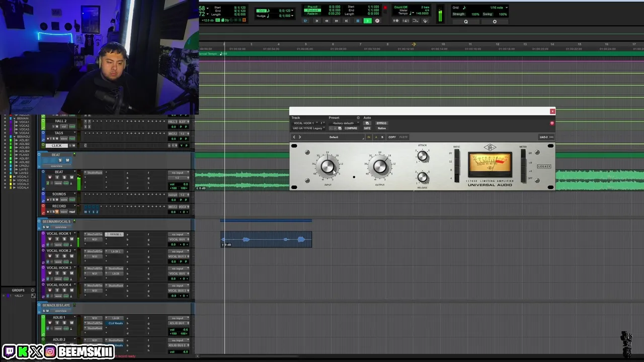This screenshot has height=362, width=644.
Task: Click the Quantize Q button
Action: pos(466,21)
